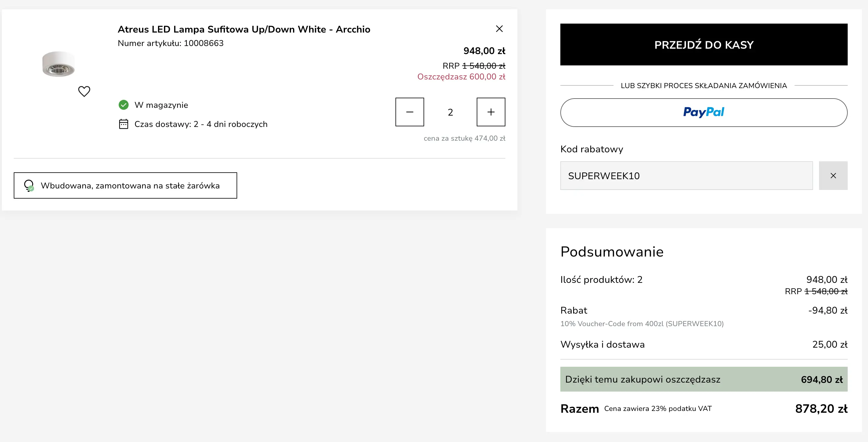The width and height of the screenshot is (868, 442).
Task: Click the Razem total amount 878,20 zł
Action: [821, 409]
